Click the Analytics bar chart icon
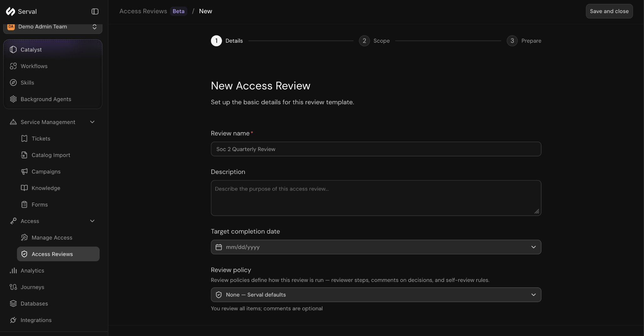 pyautogui.click(x=13, y=270)
